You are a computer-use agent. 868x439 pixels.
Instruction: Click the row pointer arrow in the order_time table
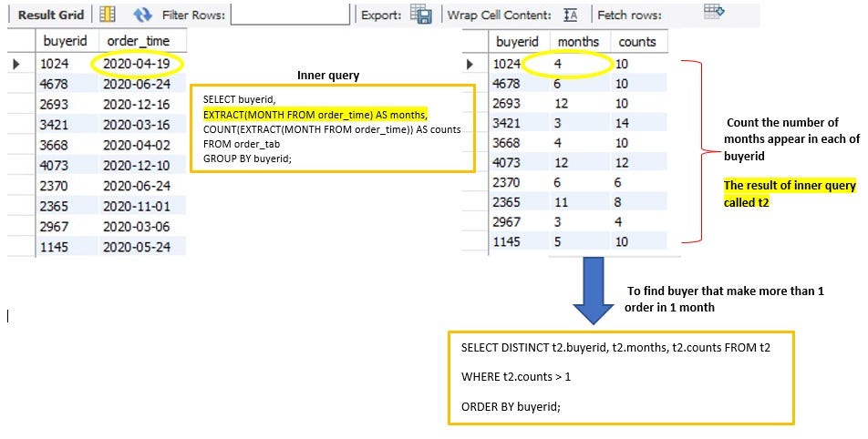16,64
